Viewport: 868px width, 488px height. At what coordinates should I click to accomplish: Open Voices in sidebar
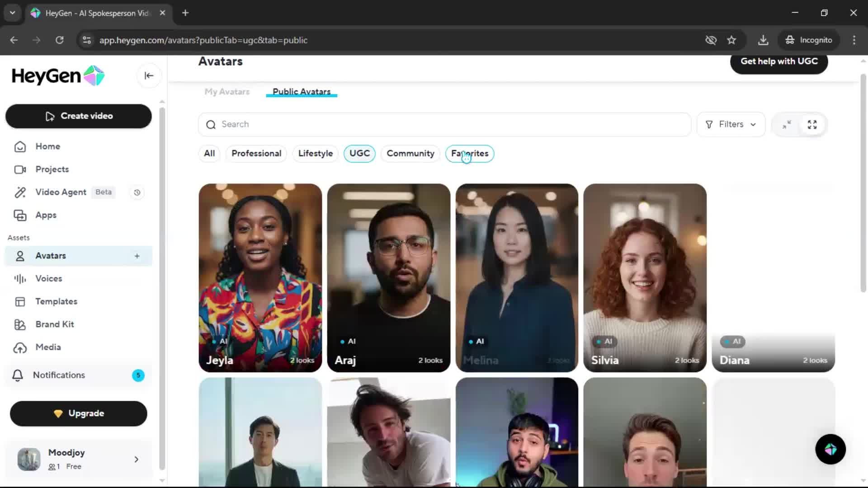tap(48, 279)
